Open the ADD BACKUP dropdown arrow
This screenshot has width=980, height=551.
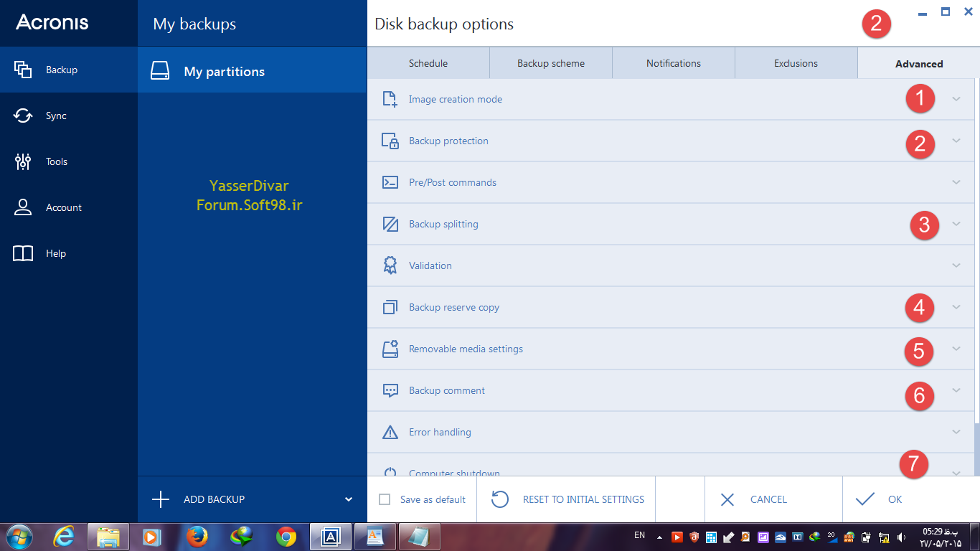pyautogui.click(x=349, y=499)
